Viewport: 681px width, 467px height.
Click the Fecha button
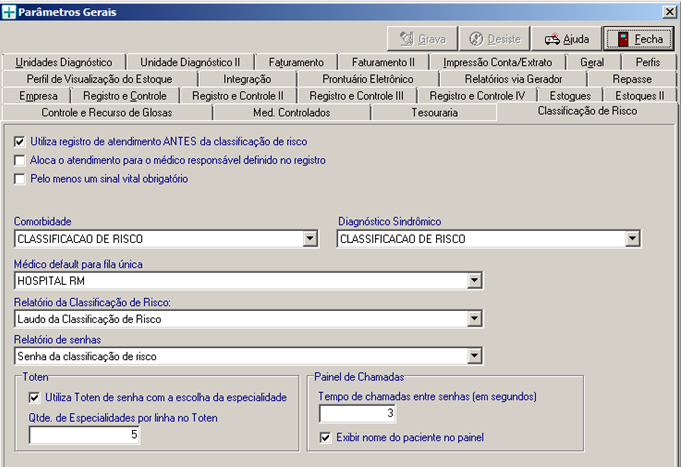(639, 39)
